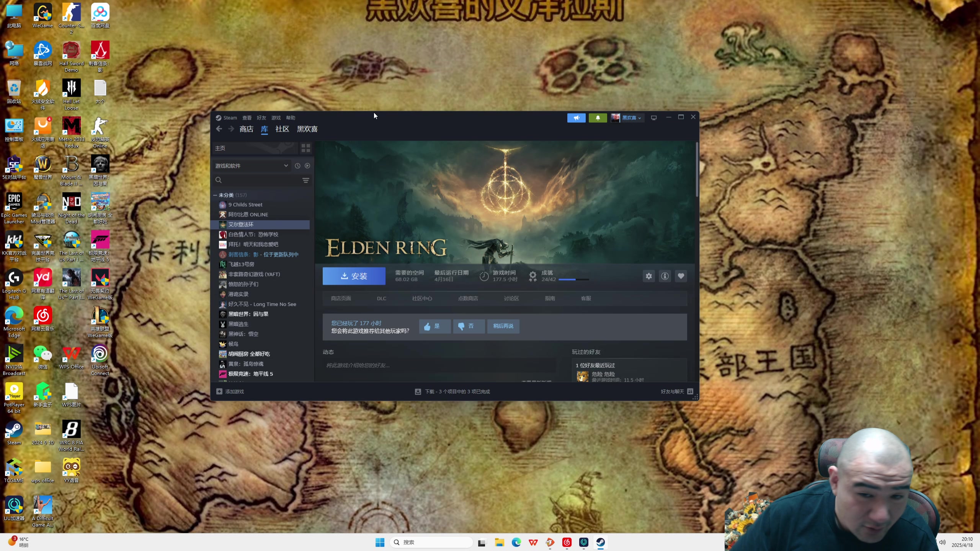
Task: Open the 商店 tab
Action: coord(246,129)
